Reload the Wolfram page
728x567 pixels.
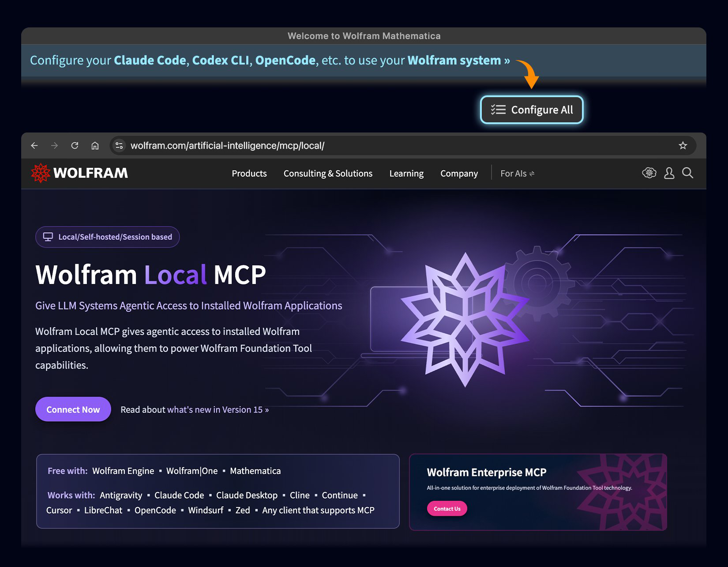(x=75, y=145)
